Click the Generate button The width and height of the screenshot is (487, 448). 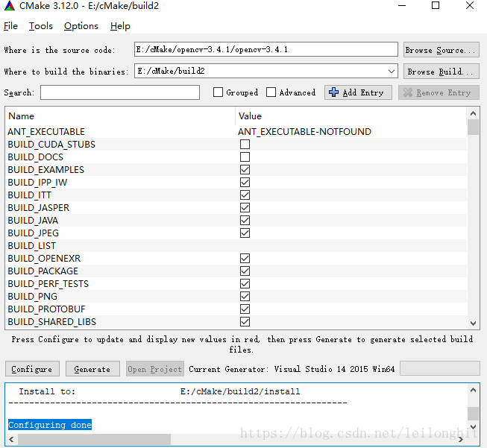[x=92, y=369]
